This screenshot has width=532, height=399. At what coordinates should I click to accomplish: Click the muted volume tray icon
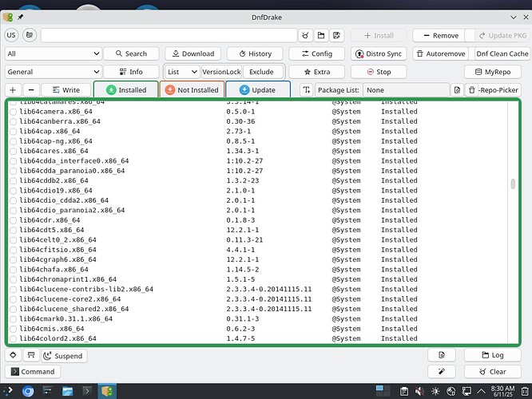point(419,392)
